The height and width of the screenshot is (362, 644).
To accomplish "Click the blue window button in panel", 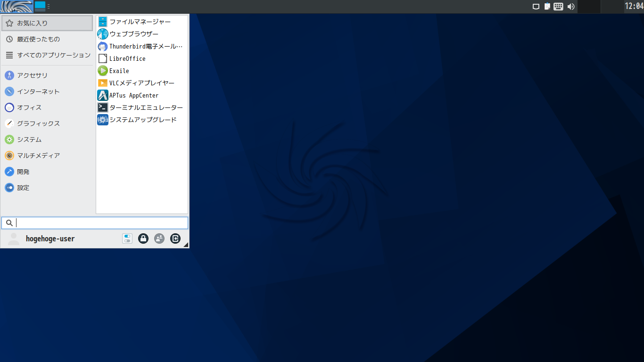I will click(x=40, y=6).
